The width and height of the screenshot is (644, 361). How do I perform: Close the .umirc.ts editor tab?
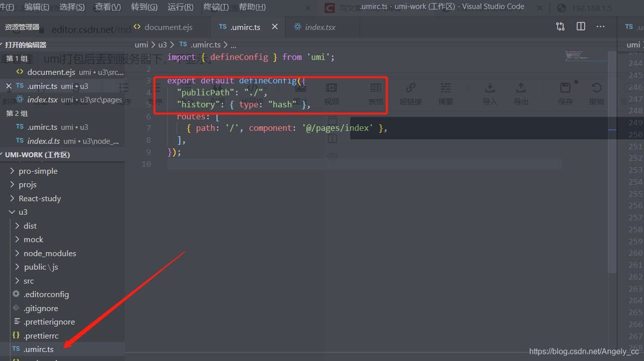point(274,27)
